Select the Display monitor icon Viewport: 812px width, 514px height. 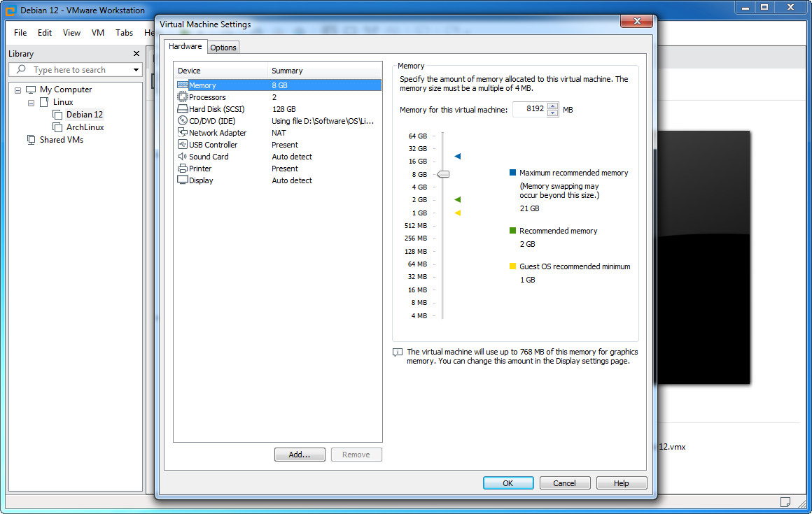(182, 180)
